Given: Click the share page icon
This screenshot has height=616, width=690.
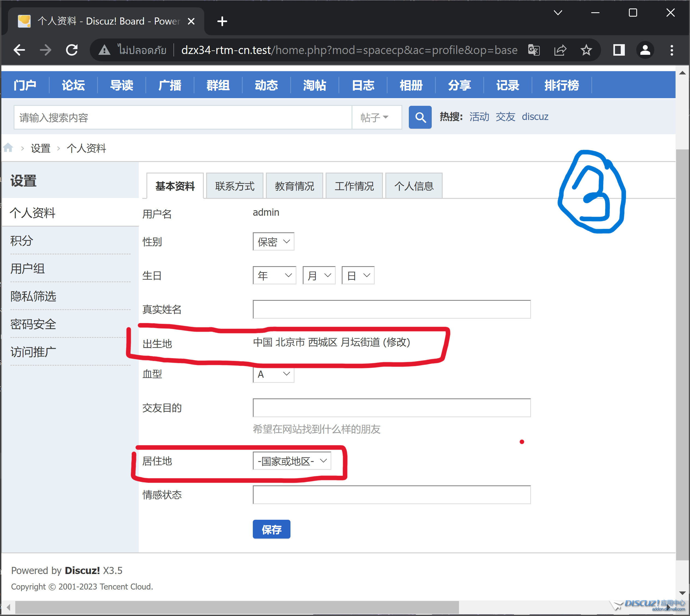Looking at the screenshot, I should point(560,50).
